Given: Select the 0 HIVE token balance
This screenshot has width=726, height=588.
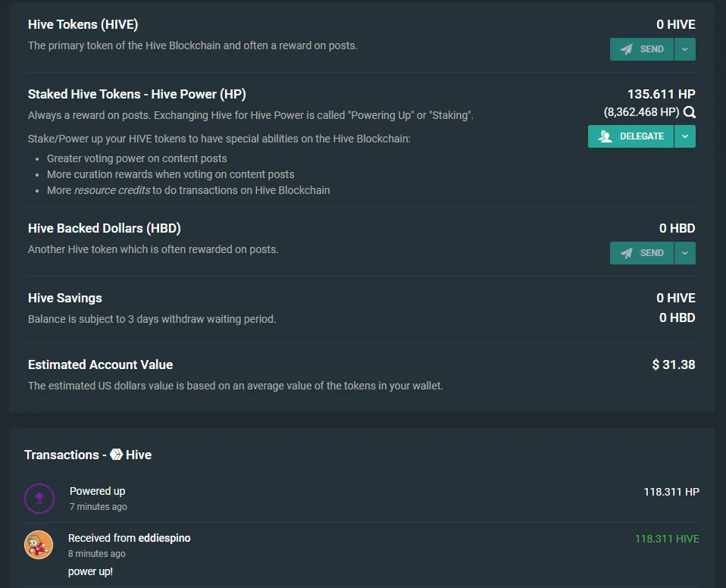Looking at the screenshot, I should pyautogui.click(x=675, y=24).
